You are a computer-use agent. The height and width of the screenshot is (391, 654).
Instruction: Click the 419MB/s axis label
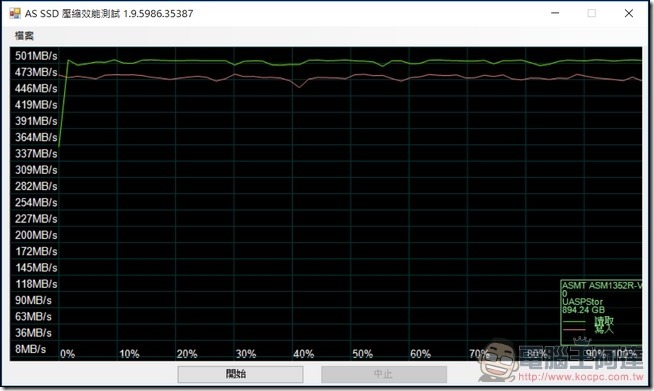click(36, 105)
